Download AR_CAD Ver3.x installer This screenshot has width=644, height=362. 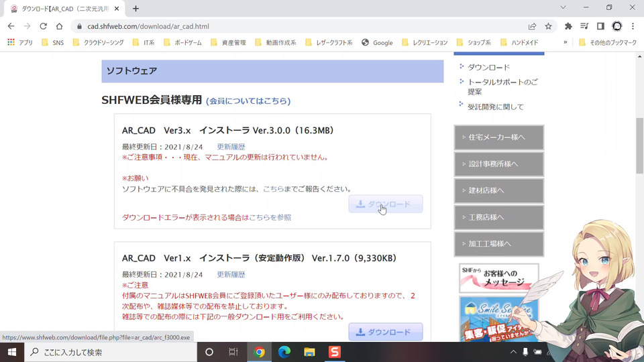pos(385,204)
